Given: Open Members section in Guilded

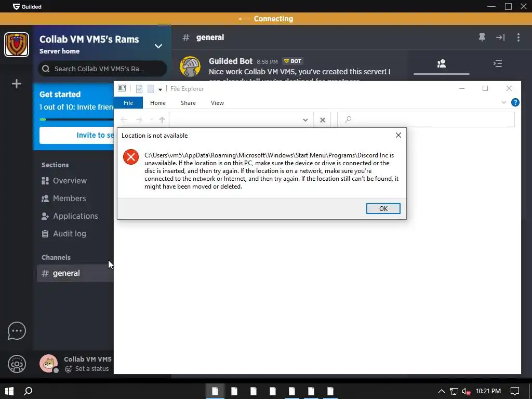Looking at the screenshot, I should click(x=64, y=198).
